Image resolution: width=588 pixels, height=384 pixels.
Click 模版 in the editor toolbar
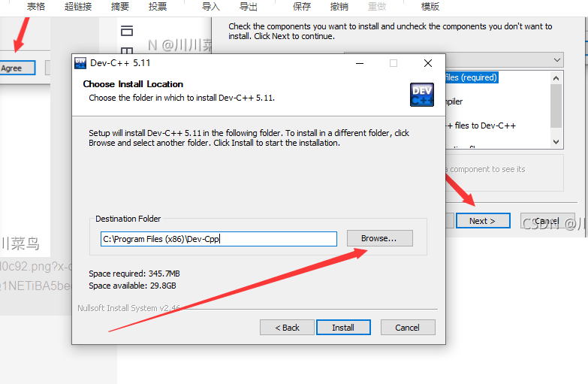430,6
